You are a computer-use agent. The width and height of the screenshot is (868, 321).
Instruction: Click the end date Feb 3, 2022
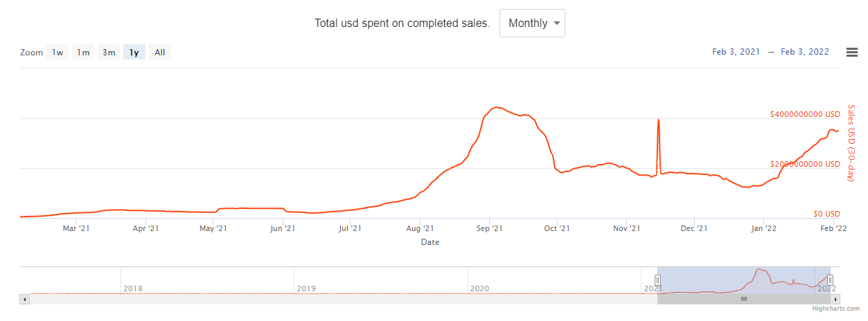click(x=805, y=53)
